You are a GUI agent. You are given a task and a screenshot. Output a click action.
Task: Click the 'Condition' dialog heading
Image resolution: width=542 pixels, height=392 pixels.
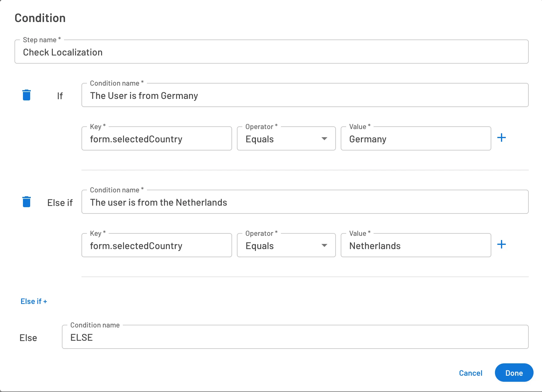pyautogui.click(x=40, y=18)
